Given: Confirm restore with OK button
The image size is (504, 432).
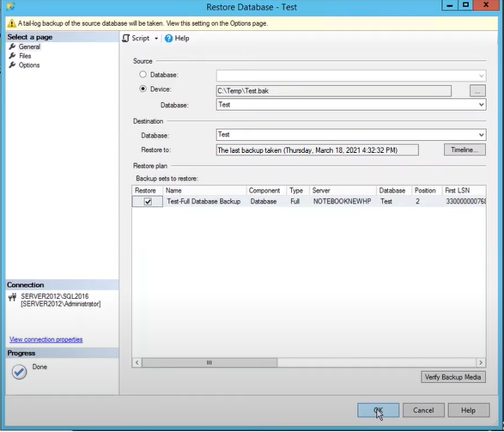Looking at the screenshot, I should [x=378, y=411].
